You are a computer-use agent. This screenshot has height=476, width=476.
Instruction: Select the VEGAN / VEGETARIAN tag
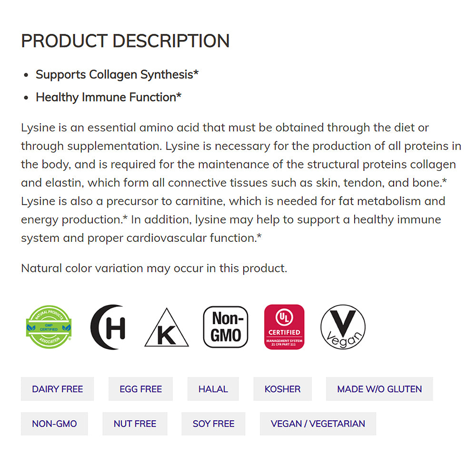click(x=318, y=424)
